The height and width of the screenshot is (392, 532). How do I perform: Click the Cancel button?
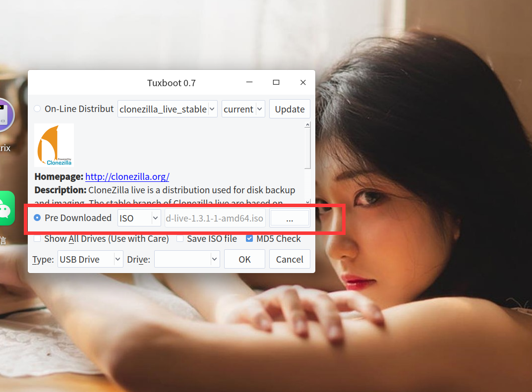pos(290,259)
